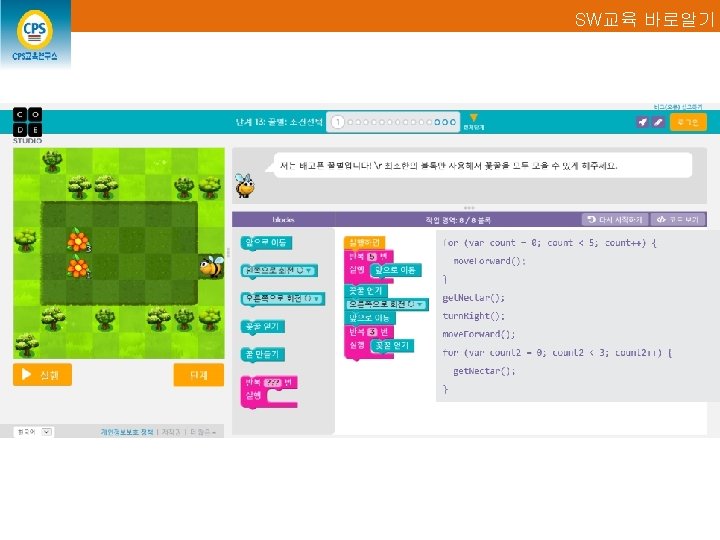Pick the '꽃꿀 얻기' block in the toolbox
Screen dimensions: 720x540
(x=262, y=326)
